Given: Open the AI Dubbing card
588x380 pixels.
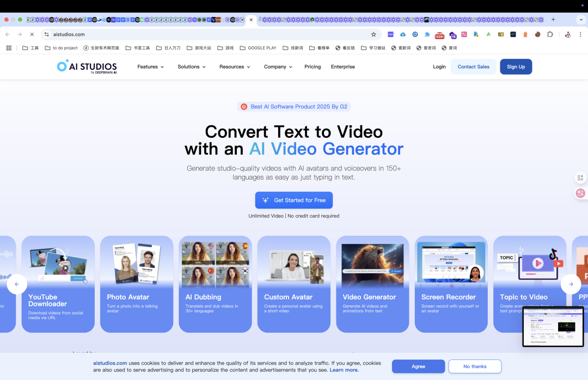Looking at the screenshot, I should [215, 284].
